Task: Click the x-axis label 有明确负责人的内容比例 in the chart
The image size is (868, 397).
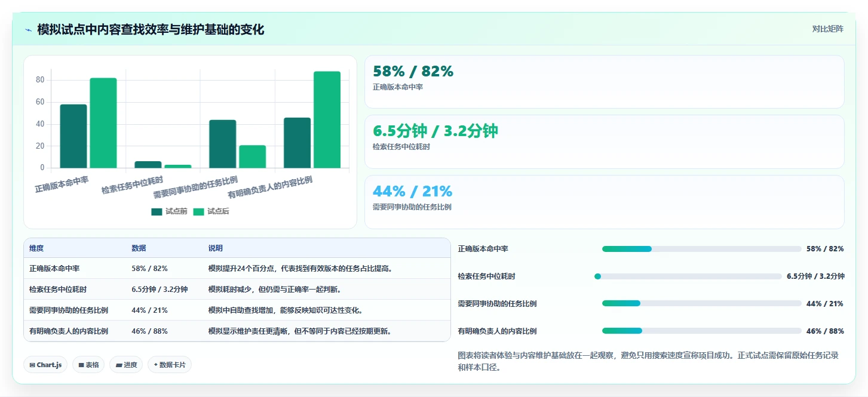Action: pos(270,187)
